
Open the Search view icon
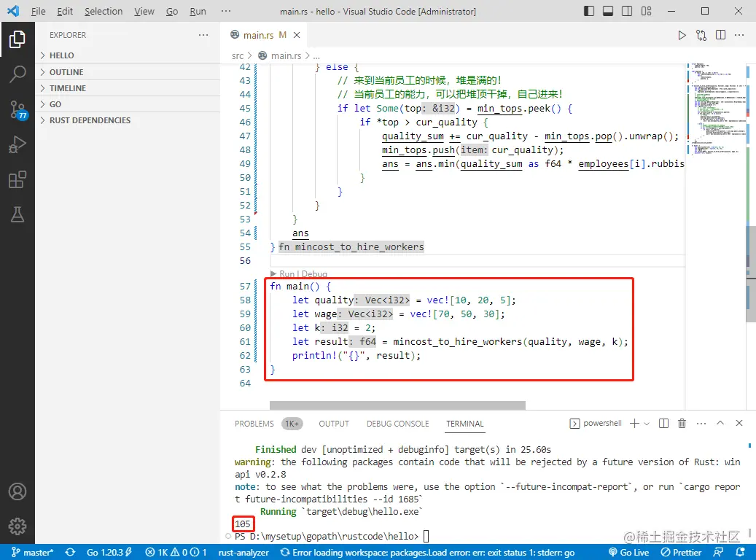coord(17,74)
